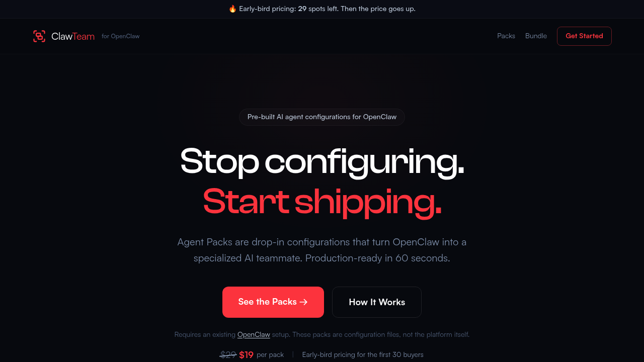Click the Get Started button
Screen dimensions: 644x362
pyautogui.click(x=584, y=36)
